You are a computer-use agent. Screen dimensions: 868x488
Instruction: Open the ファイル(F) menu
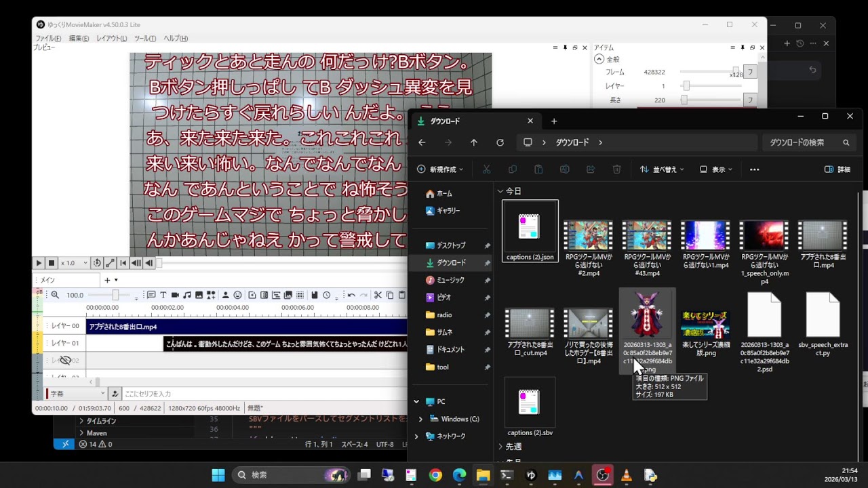pos(48,39)
